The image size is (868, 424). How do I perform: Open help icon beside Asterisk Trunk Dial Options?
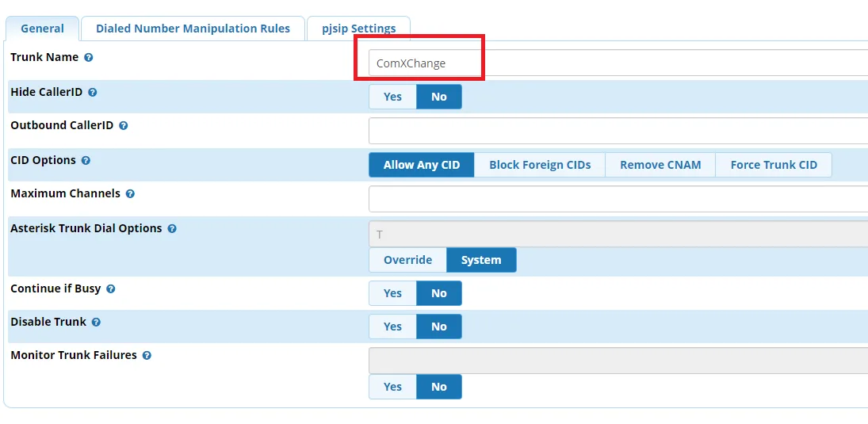point(172,228)
